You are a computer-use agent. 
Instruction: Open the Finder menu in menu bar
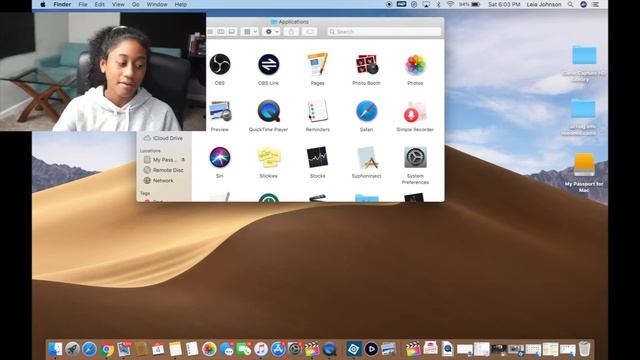click(x=62, y=4)
